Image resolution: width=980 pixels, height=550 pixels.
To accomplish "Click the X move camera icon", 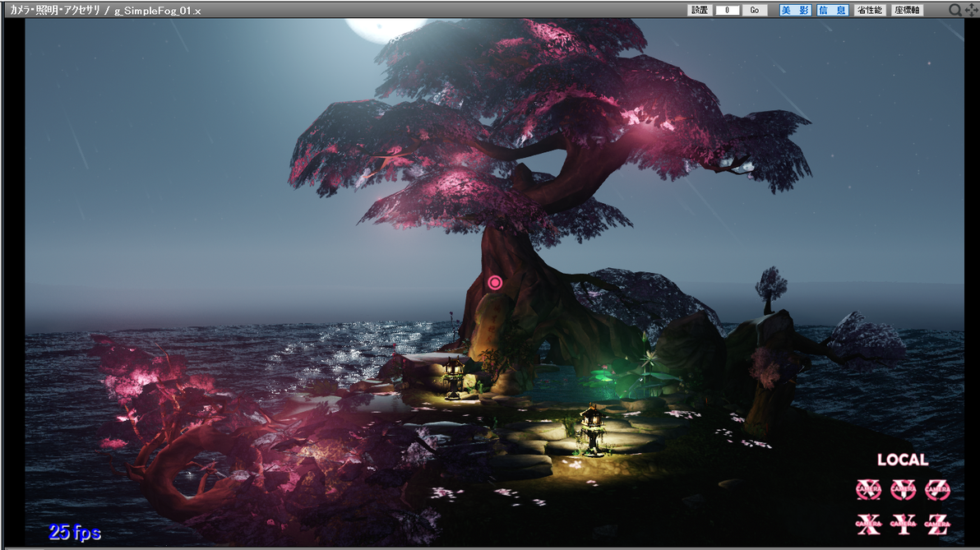I will (868, 524).
